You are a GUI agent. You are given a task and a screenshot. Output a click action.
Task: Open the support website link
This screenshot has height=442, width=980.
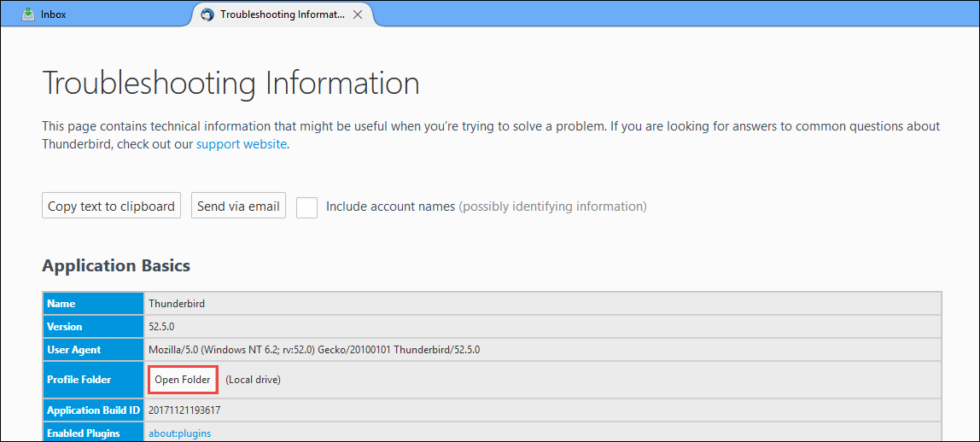tap(242, 144)
